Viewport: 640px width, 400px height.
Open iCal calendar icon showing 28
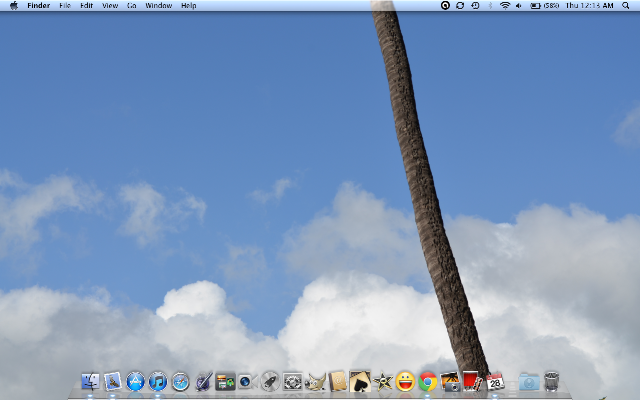tap(495, 382)
